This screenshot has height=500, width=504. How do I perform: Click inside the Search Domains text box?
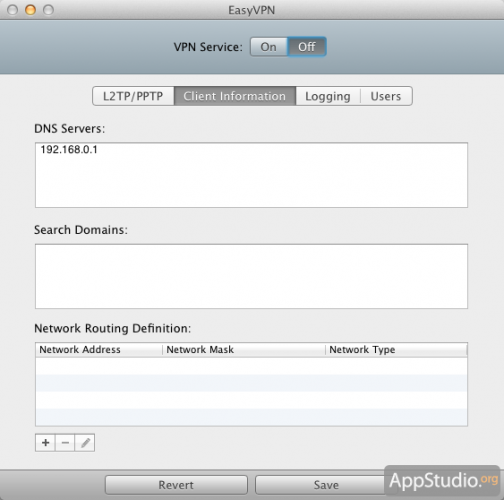coord(251,276)
